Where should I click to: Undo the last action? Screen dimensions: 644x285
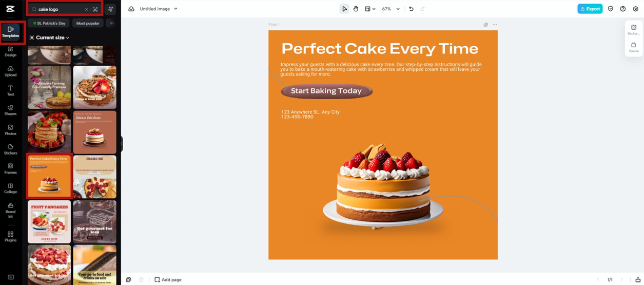(411, 9)
